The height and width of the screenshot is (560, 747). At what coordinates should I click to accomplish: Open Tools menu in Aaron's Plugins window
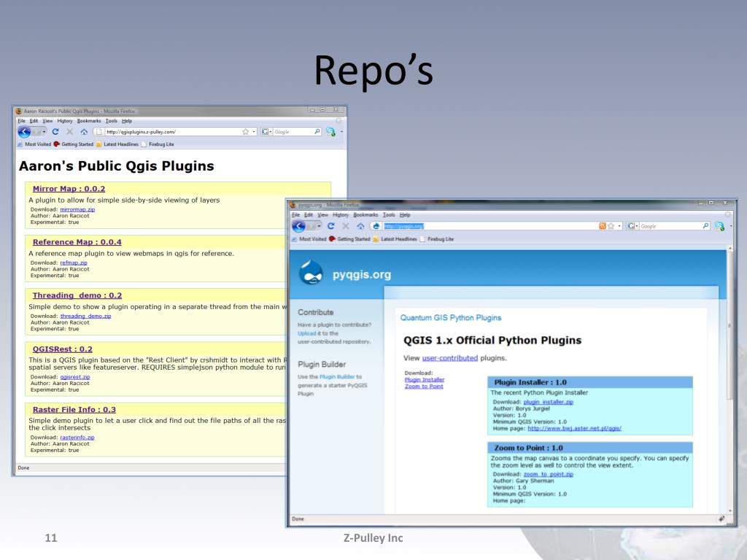(x=112, y=121)
